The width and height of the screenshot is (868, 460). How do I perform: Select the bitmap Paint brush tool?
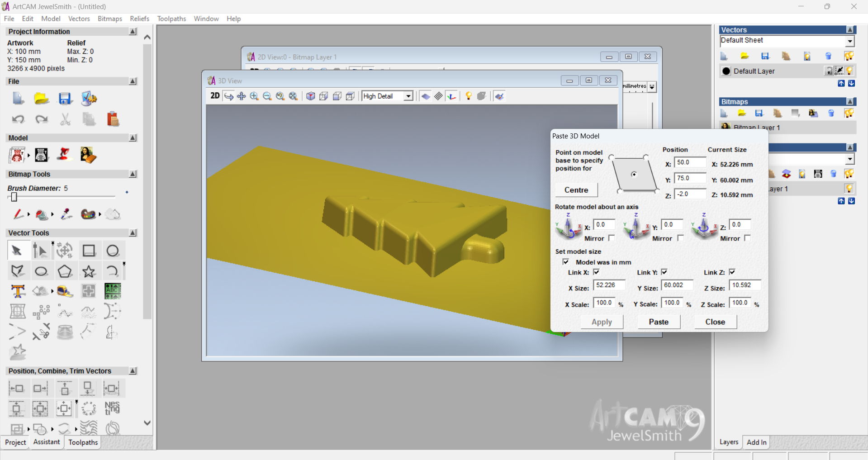tap(18, 214)
